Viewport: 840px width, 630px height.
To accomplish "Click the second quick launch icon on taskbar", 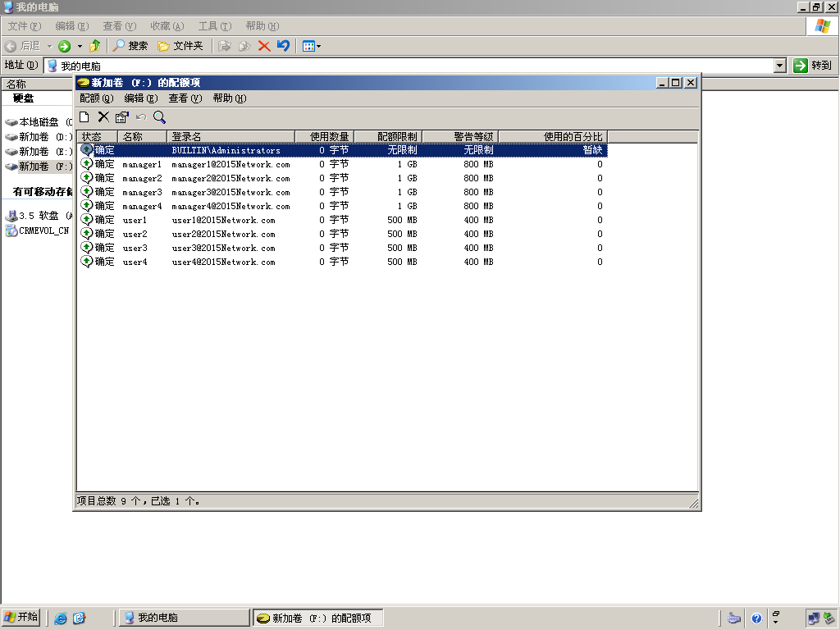I will coord(80,619).
